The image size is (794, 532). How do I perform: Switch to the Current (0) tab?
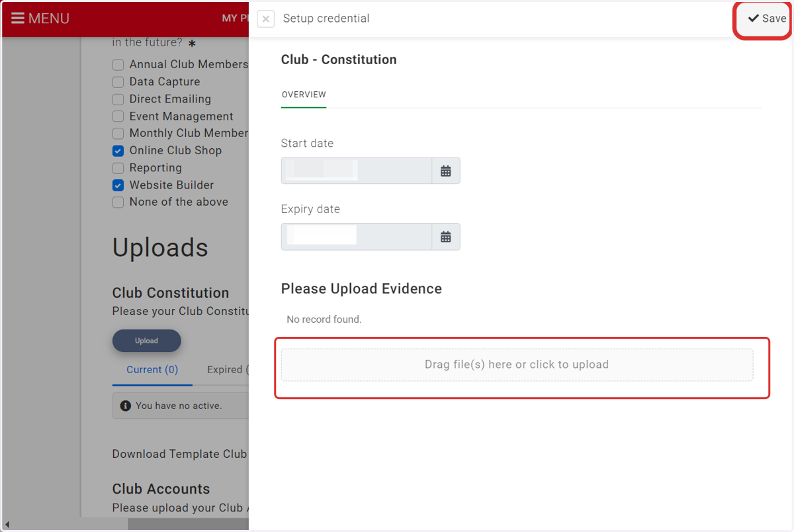(x=152, y=370)
